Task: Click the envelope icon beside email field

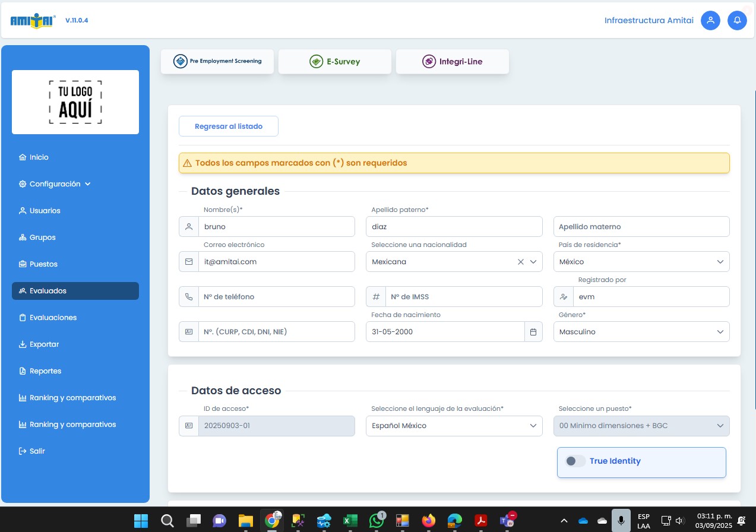Action: coord(189,262)
